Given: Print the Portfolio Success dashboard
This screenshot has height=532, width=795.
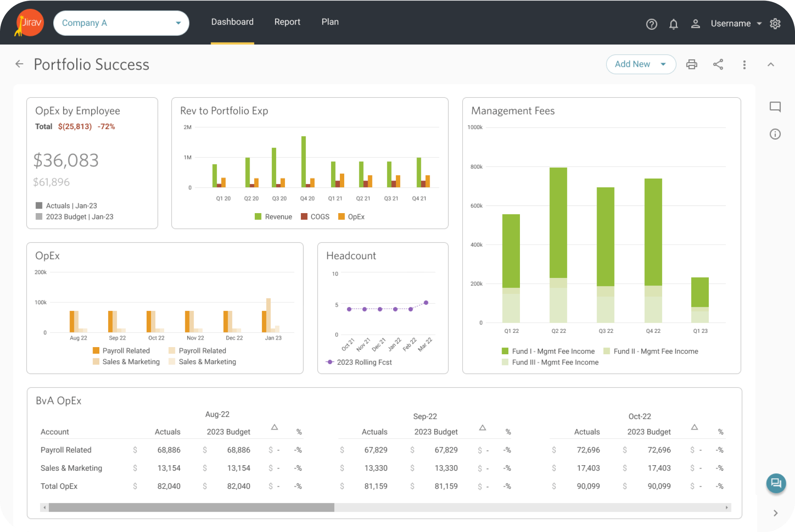Looking at the screenshot, I should 692,64.
